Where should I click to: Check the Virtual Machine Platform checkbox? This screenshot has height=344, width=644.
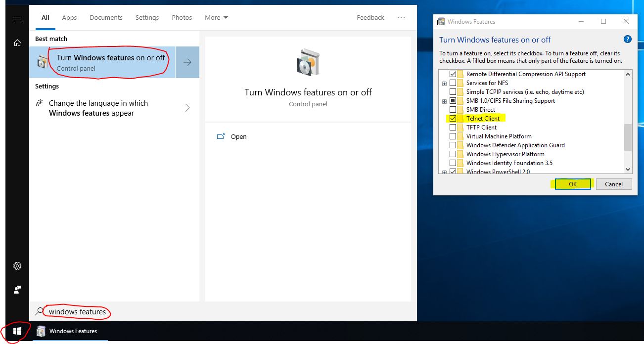point(453,136)
